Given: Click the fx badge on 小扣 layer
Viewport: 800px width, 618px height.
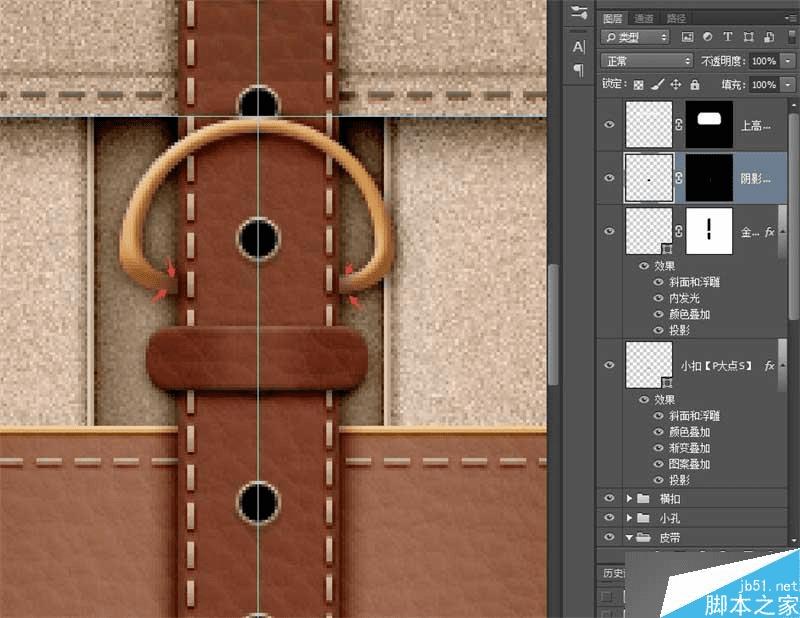Looking at the screenshot, I should (x=769, y=366).
